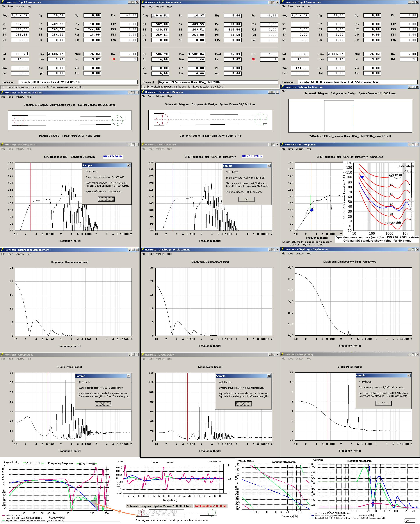Viewport: 420px width, 524px height.
Task: Click the blue BW~27-80 Hz label
Action: (x=113, y=157)
